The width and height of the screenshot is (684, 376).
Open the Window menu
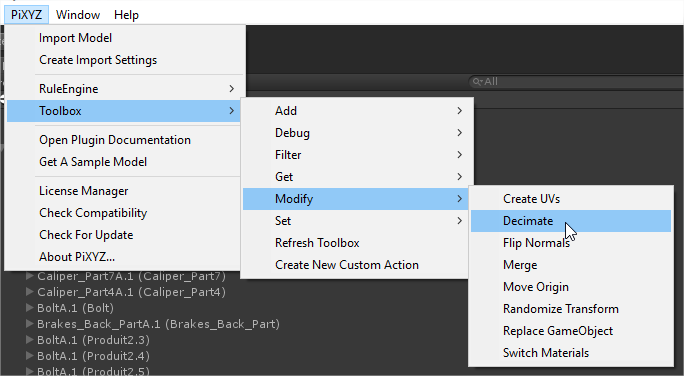pos(78,15)
